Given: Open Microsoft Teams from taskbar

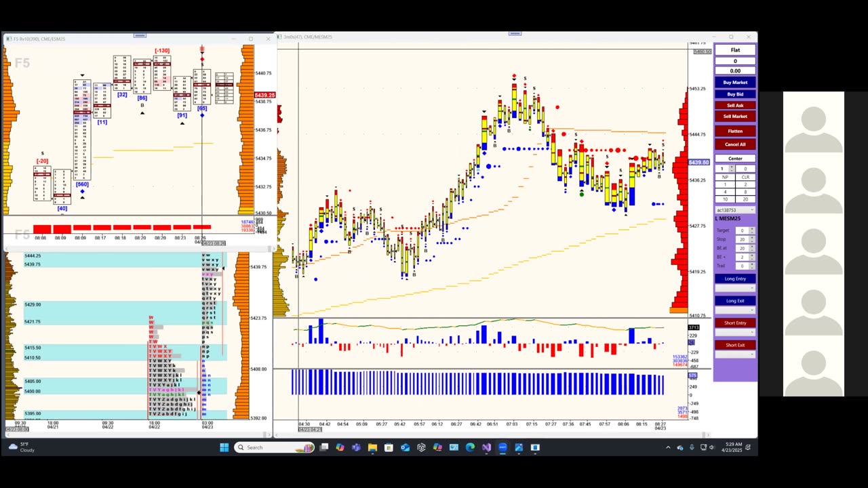Looking at the screenshot, I should point(356,447).
